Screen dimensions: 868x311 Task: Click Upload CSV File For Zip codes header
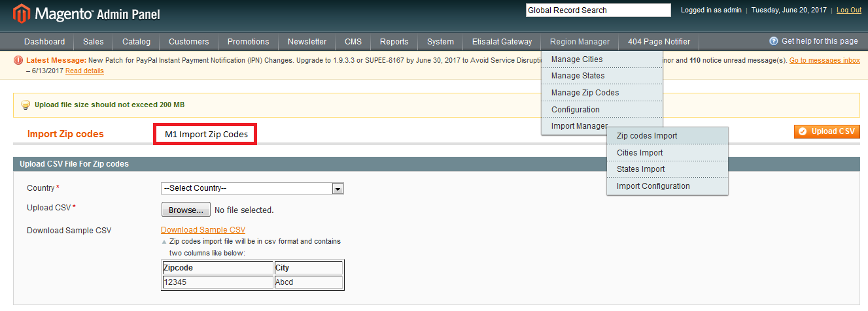pyautogui.click(x=74, y=164)
